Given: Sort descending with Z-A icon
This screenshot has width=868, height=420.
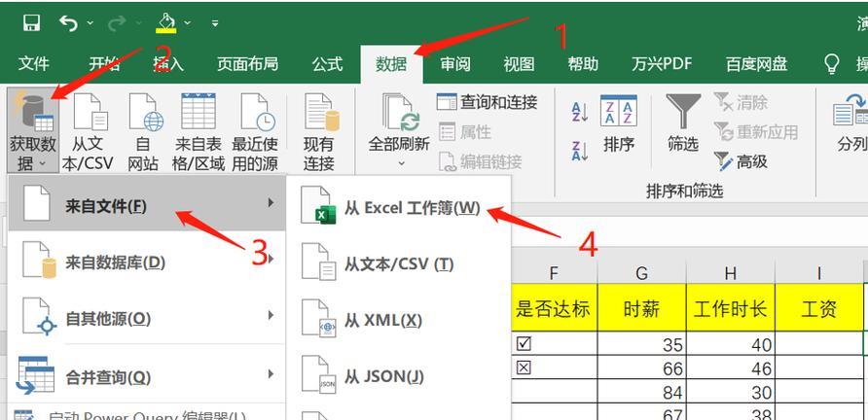Looking at the screenshot, I should pyautogui.click(x=580, y=151).
